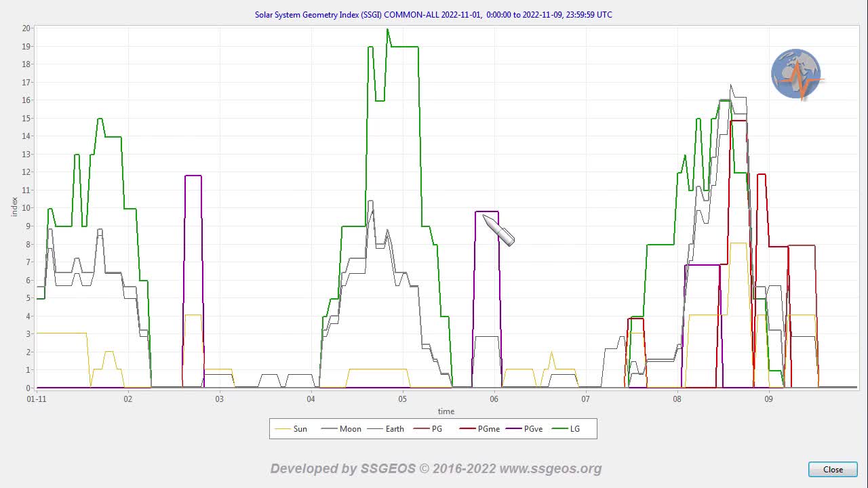868x488 pixels.
Task: Click the red PGme peak at index 15
Action: click(x=738, y=121)
